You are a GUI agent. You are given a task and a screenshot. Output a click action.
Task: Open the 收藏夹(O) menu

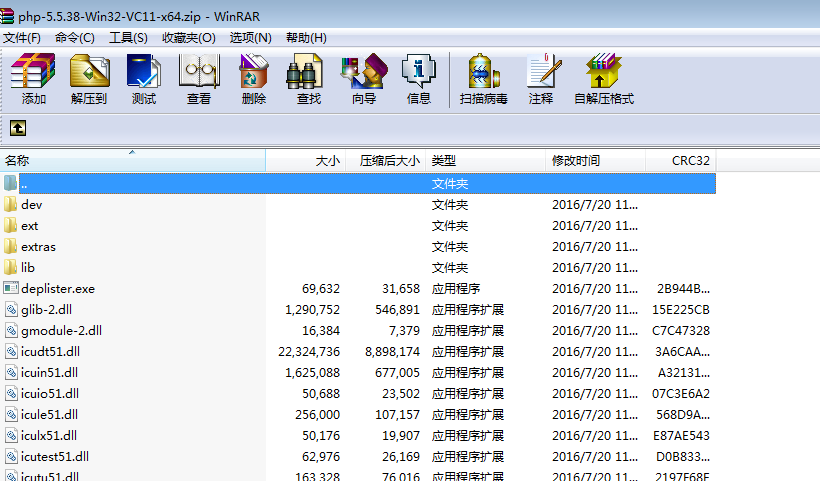tap(188, 38)
